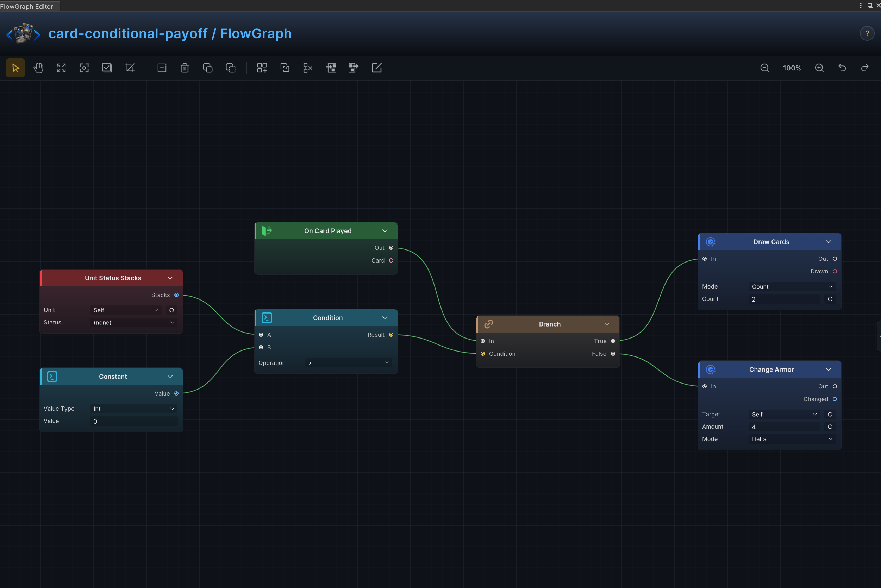Click the On Card Played Out port
Viewport: 881px width, 588px height.
(x=391, y=248)
